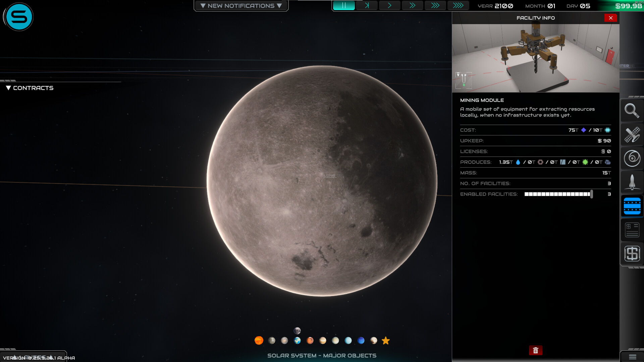This screenshot has width=644, height=362.
Task: Click the money bracket icon in sidebar
Action: (x=632, y=254)
